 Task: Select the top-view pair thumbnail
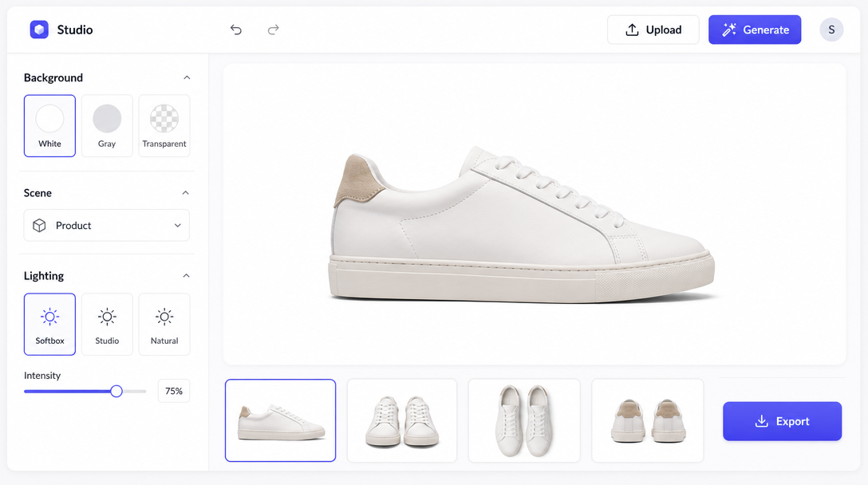pos(524,420)
